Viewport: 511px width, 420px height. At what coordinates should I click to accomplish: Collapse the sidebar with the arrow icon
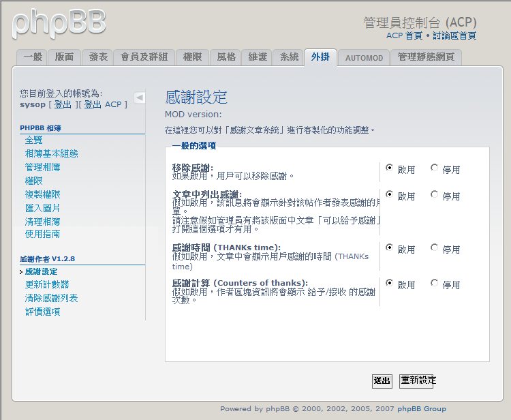[139, 97]
